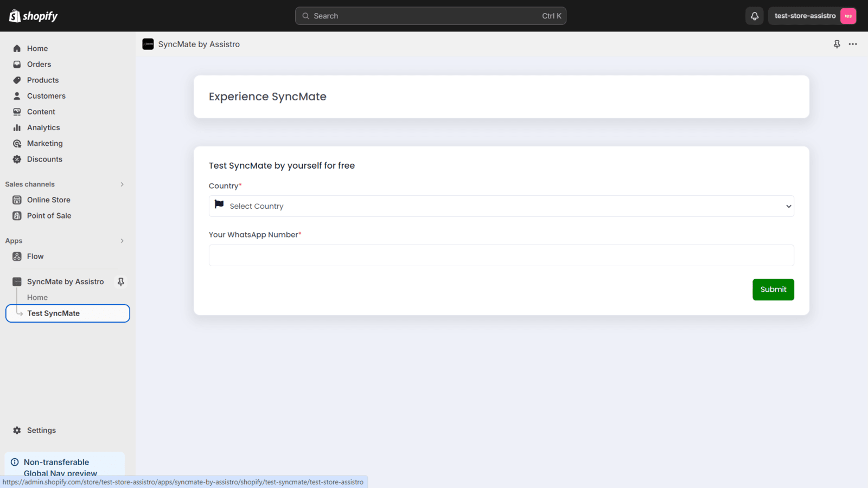Click the Flow app icon

pyautogui.click(x=17, y=256)
